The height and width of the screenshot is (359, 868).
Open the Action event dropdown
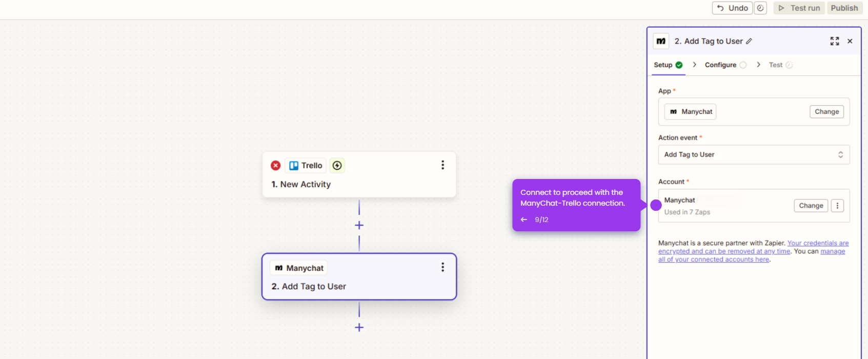click(x=754, y=155)
